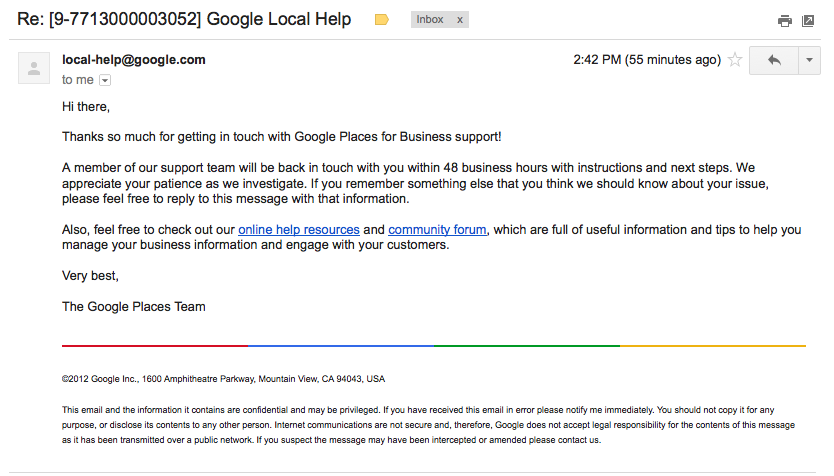
Task: Star this message
Action: click(735, 60)
